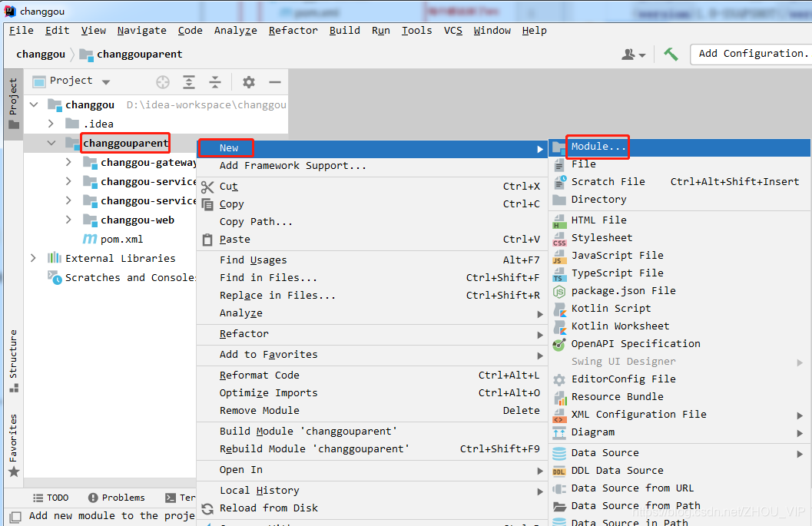Image resolution: width=812 pixels, height=526 pixels.
Task: Expand the External Libraries node
Action: pyautogui.click(x=33, y=258)
